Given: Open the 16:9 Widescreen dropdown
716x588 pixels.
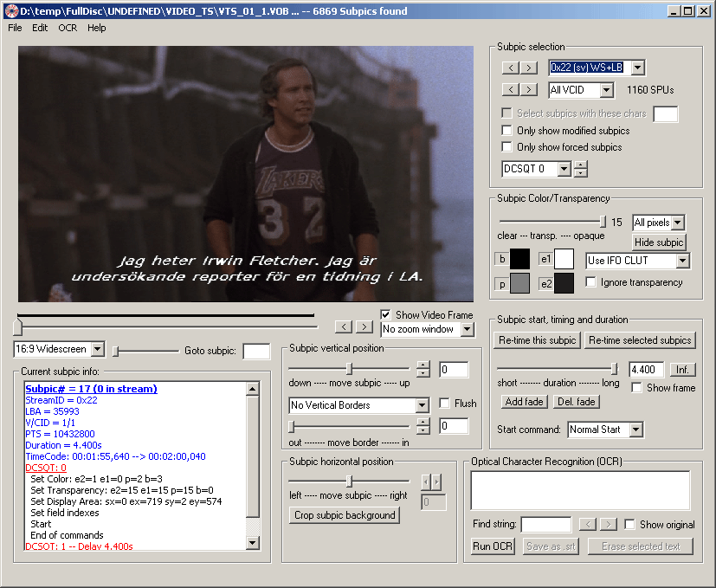Looking at the screenshot, I should point(97,349).
